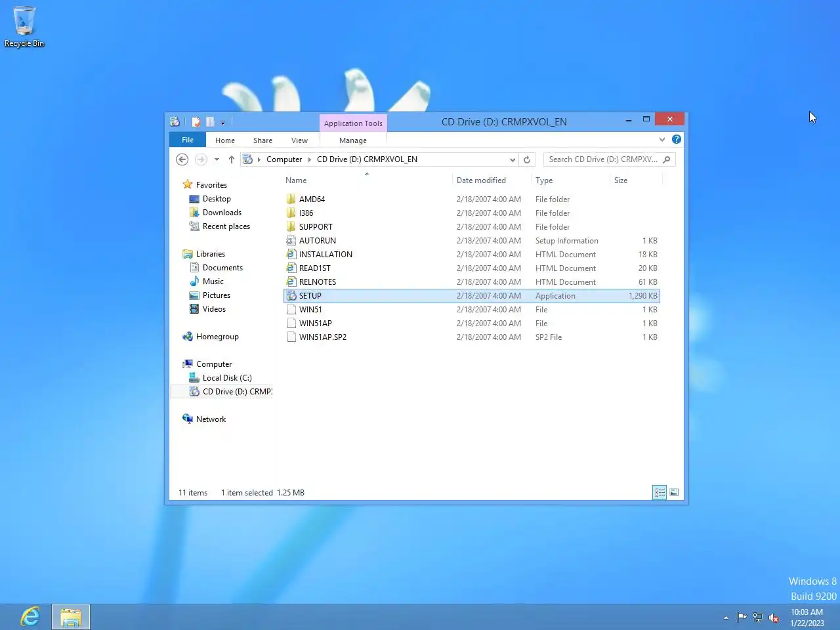Switch to Details view using status bar icon
840x630 pixels.
pyautogui.click(x=660, y=492)
